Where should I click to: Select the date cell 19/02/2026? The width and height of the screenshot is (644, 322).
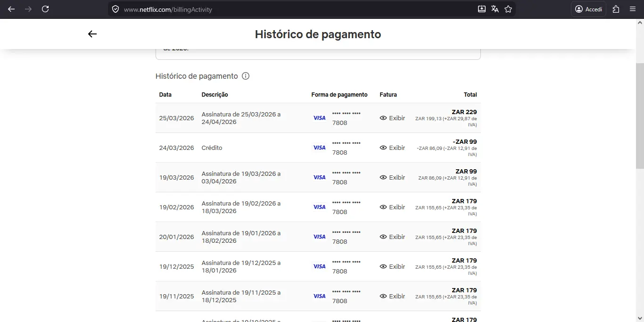click(x=177, y=207)
